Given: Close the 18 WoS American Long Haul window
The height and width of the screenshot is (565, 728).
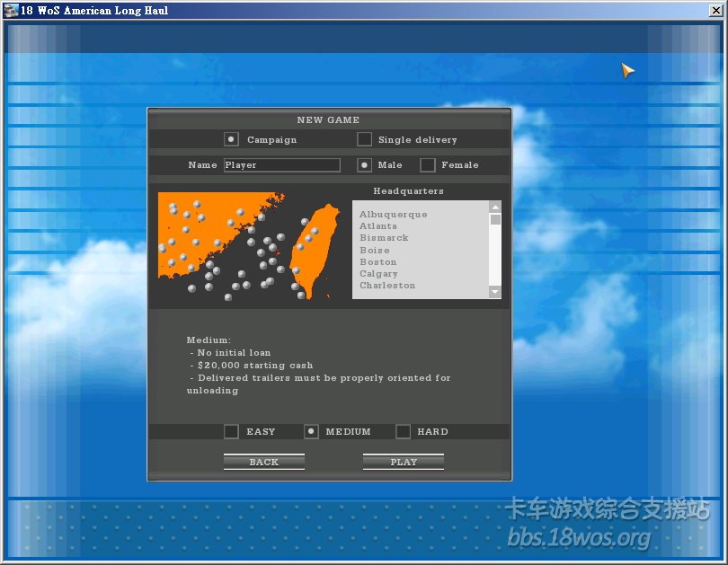Looking at the screenshot, I should coord(715,10).
